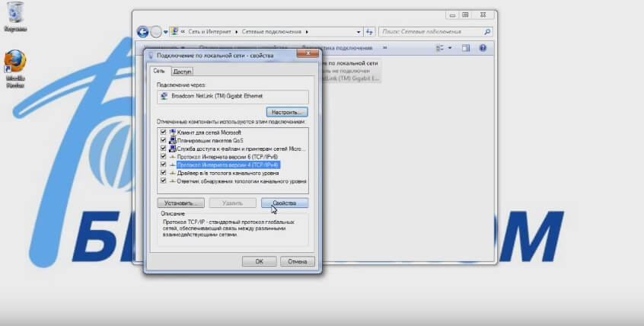Click the topology discovery responder icon
Viewport: 644px width, 326px height.
tap(173, 181)
